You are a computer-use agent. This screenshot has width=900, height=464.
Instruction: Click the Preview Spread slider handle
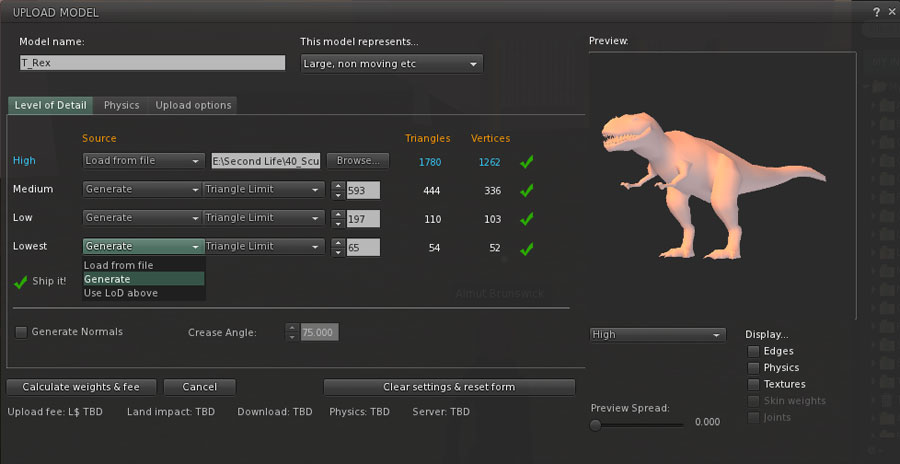(x=596, y=424)
